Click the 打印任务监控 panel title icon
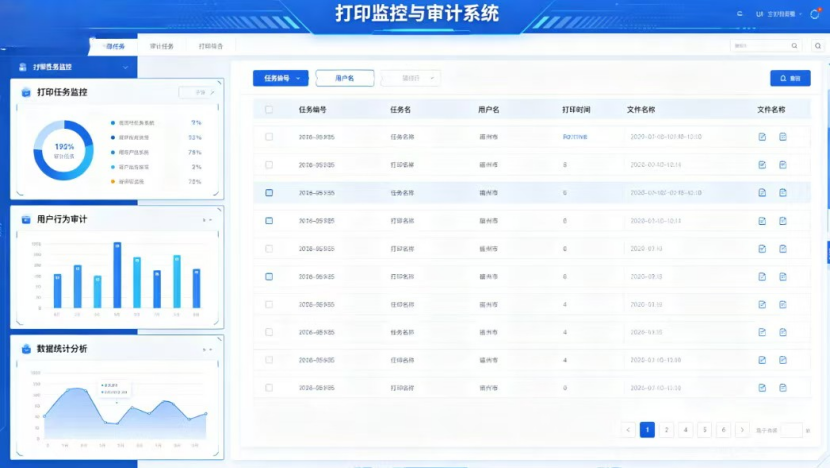 coord(26,92)
